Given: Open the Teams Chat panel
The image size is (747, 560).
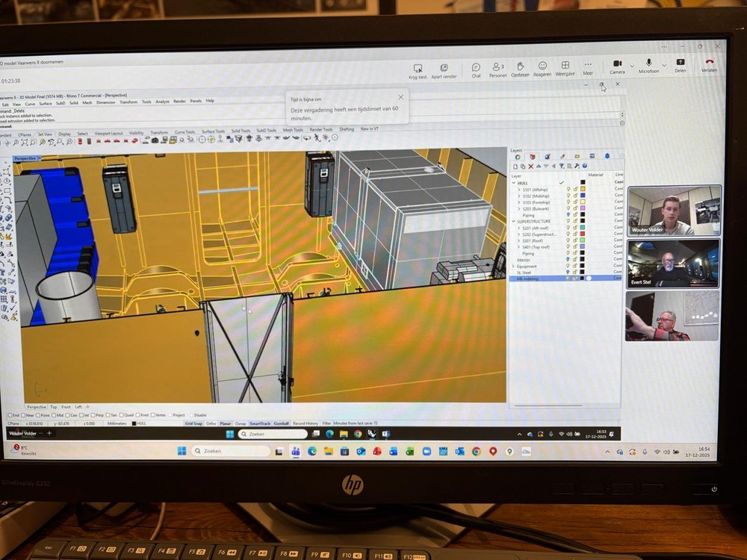Looking at the screenshot, I should [x=476, y=68].
